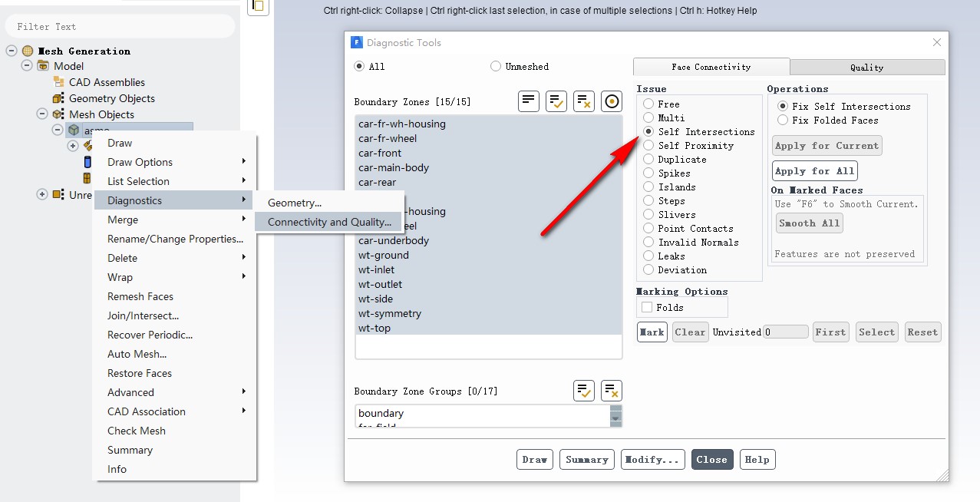Image resolution: width=980 pixels, height=502 pixels.
Task: Click the Geometry Objects icon
Action: click(58, 98)
